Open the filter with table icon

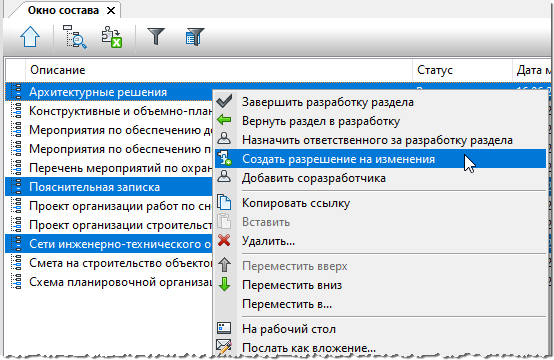tap(195, 37)
